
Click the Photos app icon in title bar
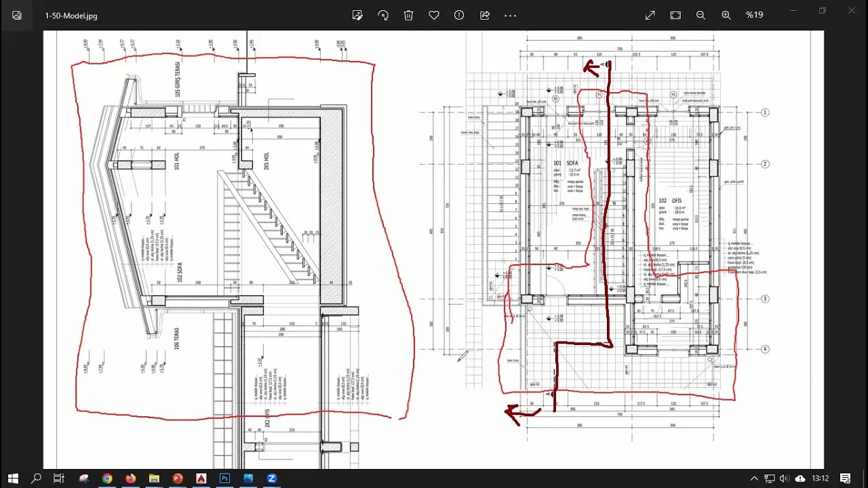[x=17, y=15]
